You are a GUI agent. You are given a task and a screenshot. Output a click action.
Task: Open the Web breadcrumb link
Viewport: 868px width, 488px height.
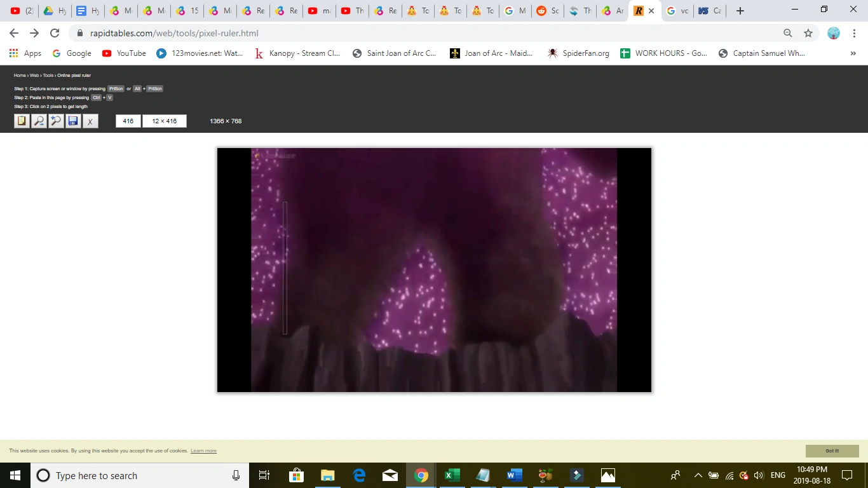click(34, 76)
